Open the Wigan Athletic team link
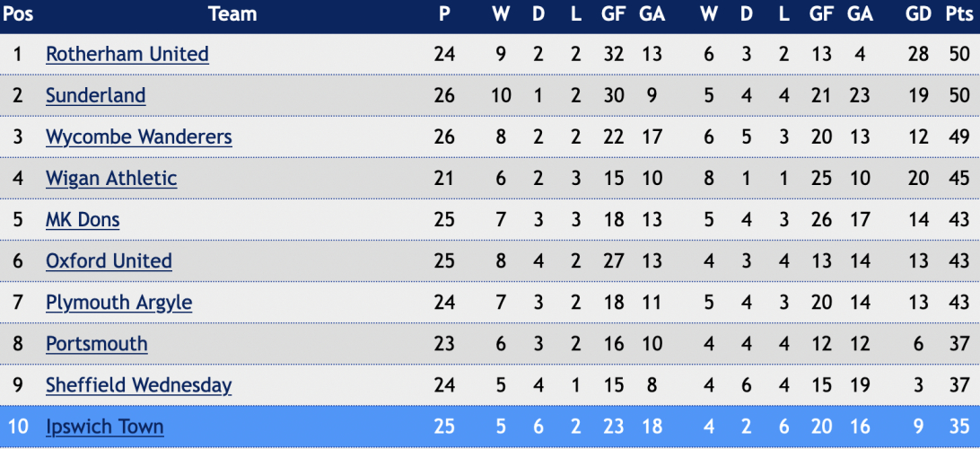Image resolution: width=980 pixels, height=449 pixels. (111, 179)
